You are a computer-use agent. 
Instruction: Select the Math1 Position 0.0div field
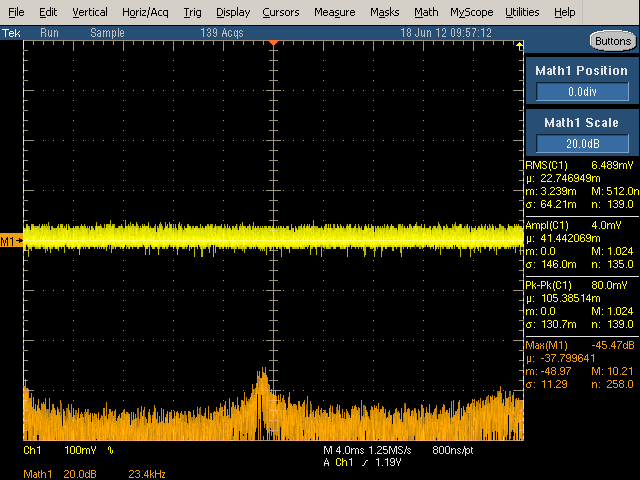coord(582,91)
